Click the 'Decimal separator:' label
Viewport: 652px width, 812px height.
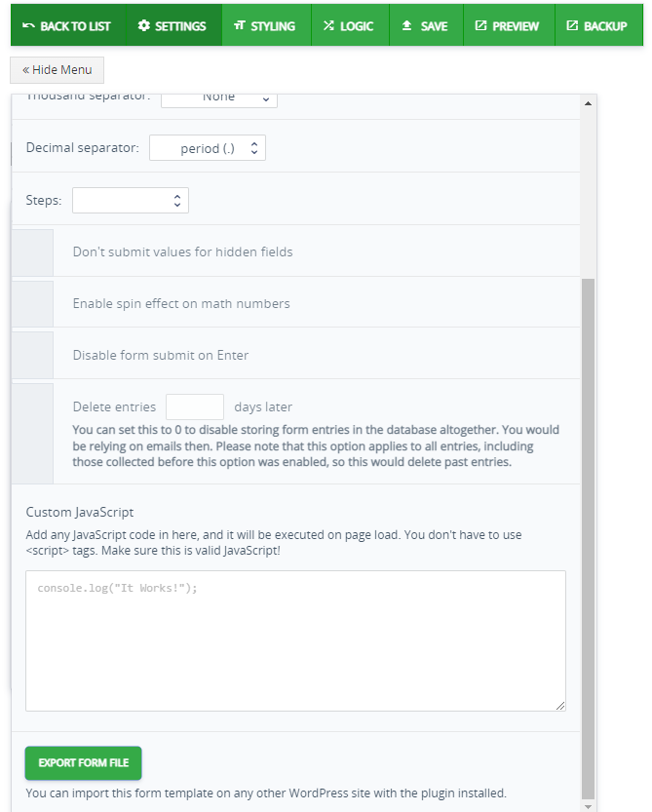[x=82, y=147]
